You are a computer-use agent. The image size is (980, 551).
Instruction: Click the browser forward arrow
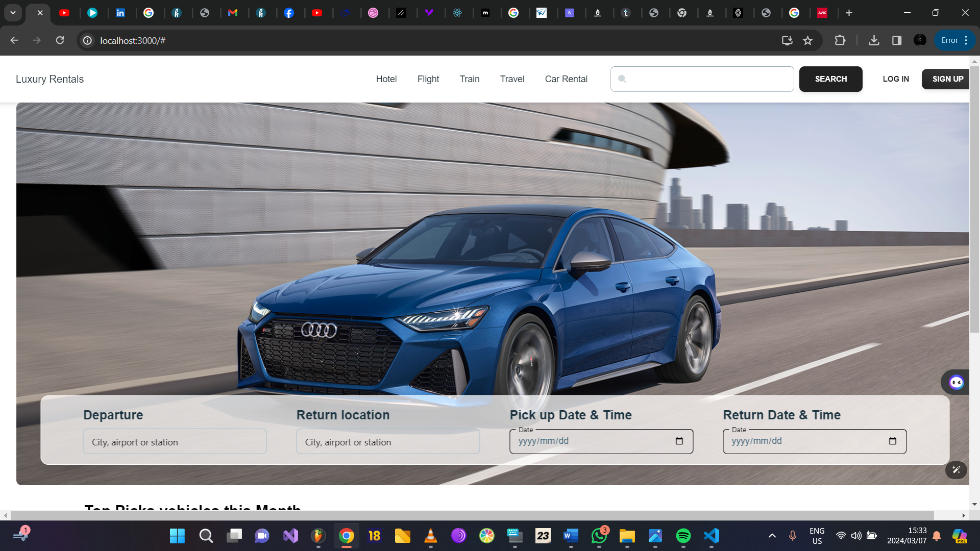(x=37, y=40)
